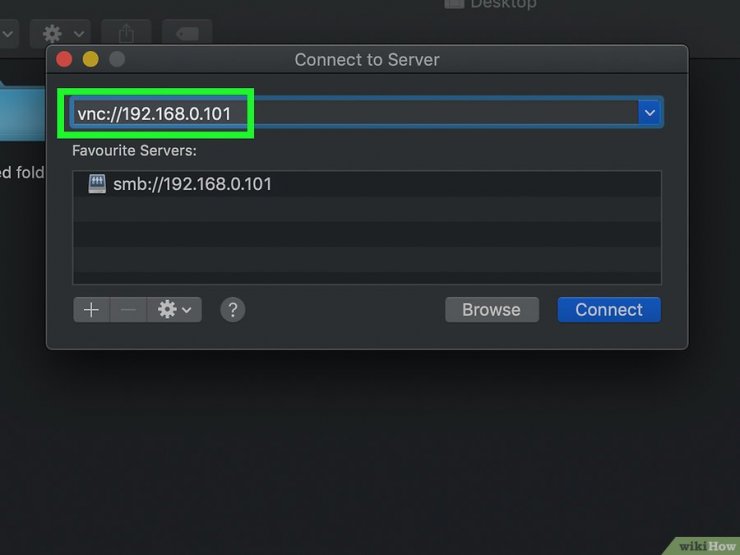Image resolution: width=740 pixels, height=555 pixels.
Task: Click the Finder toolbar Edit Tags icon
Action: click(186, 33)
